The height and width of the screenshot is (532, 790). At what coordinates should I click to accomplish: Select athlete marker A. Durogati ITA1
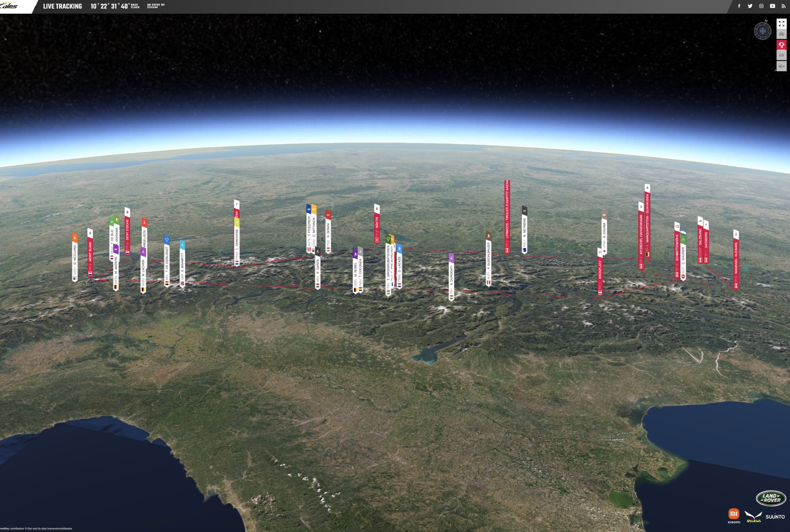(451, 277)
